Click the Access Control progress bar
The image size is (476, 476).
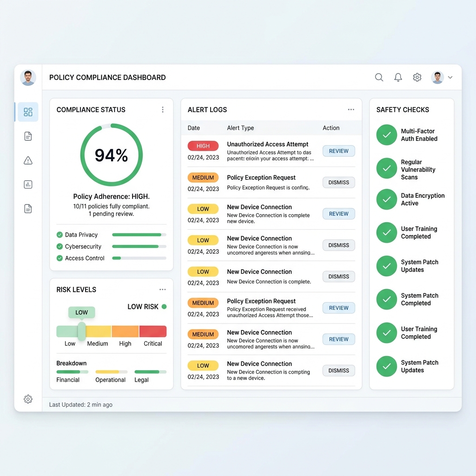[x=139, y=258]
